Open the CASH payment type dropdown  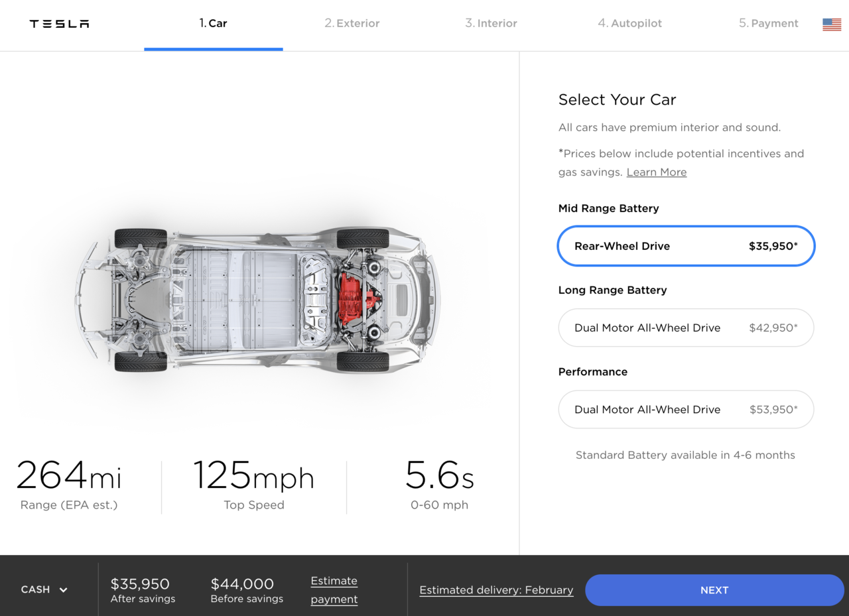[x=44, y=589]
